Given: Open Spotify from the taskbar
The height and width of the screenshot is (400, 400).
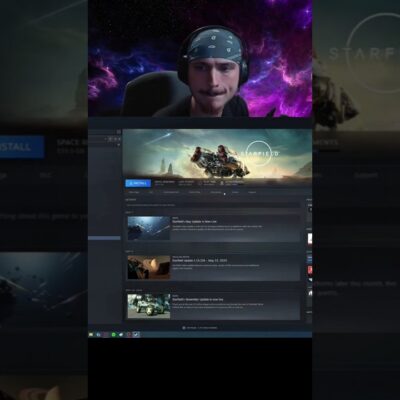Looking at the screenshot, I should 114,334.
